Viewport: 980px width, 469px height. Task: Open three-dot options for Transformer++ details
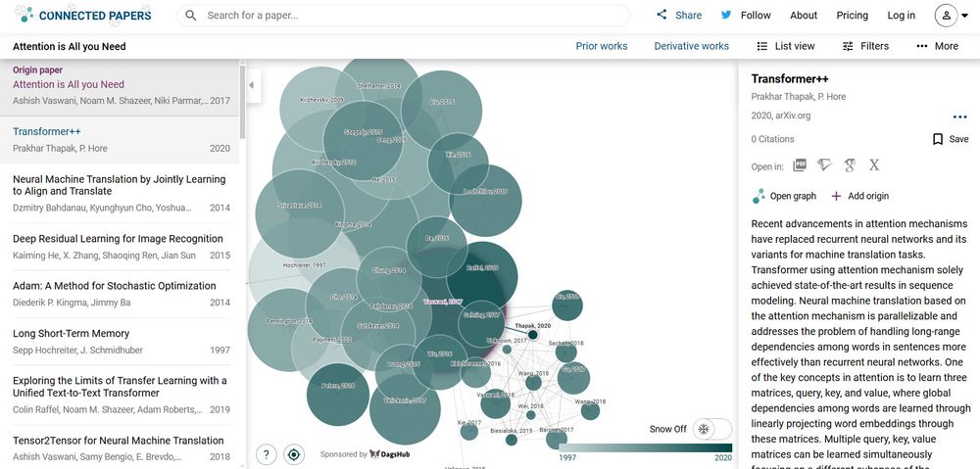pyautogui.click(x=960, y=117)
